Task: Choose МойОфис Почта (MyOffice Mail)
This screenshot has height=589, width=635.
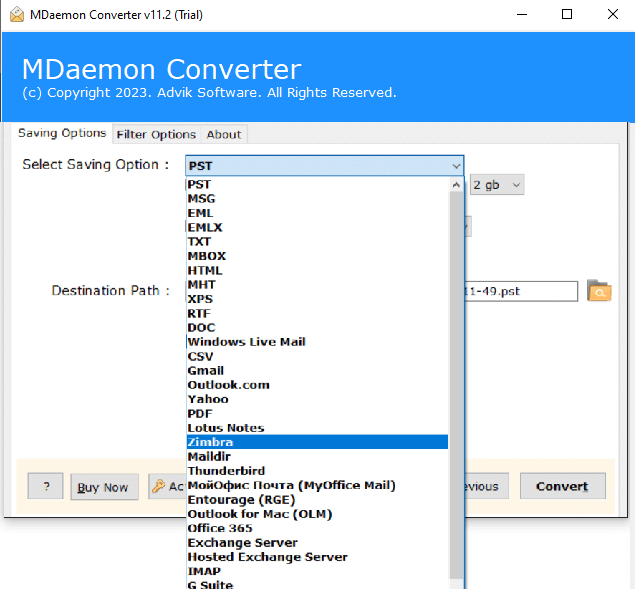Action: coord(318,485)
